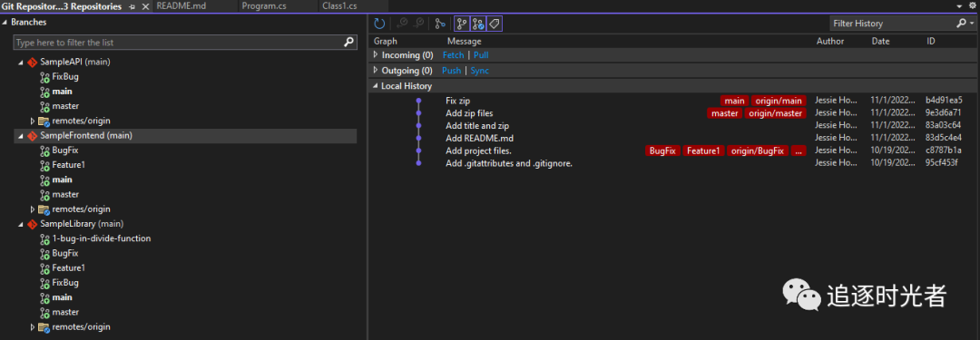Click folder icon of SampleFrontend remotes/origin
The image size is (980, 340).
point(44,209)
